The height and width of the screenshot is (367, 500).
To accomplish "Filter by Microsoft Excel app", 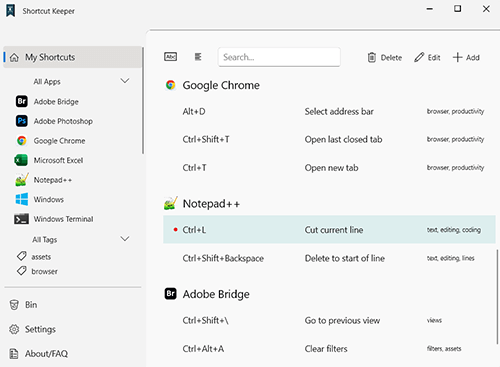I will pos(58,160).
